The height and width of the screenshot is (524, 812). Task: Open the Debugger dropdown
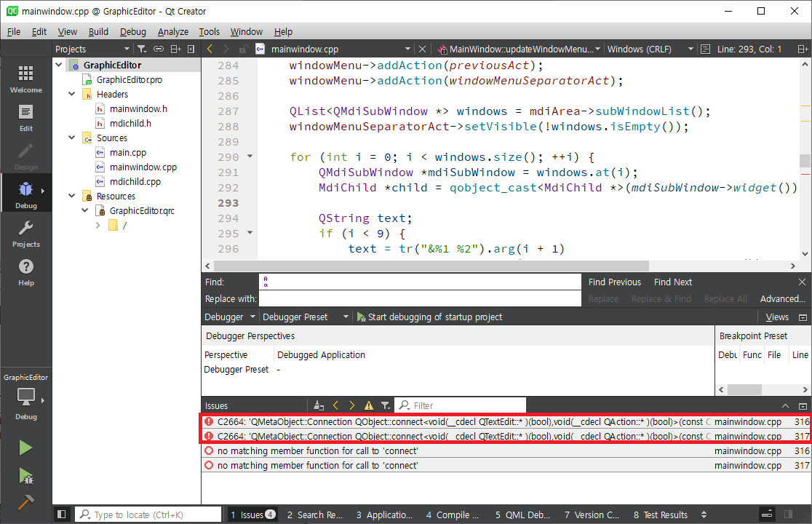click(x=229, y=317)
